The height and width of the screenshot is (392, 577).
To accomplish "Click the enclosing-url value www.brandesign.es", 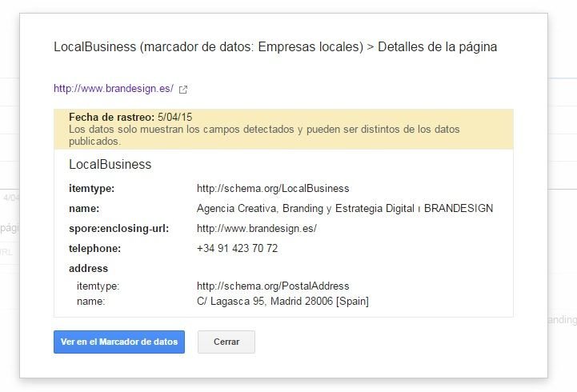I will click(256, 229).
